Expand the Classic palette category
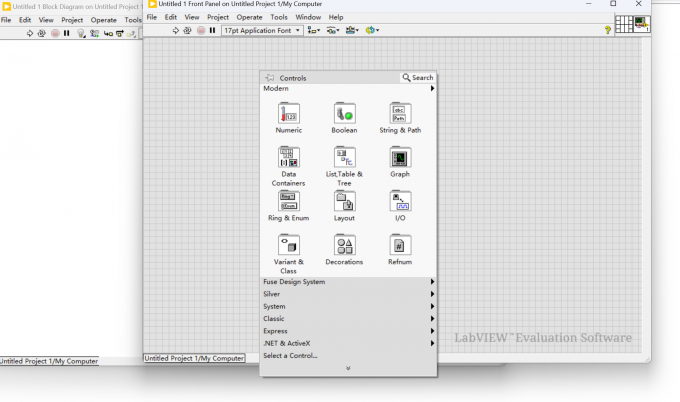680x402 pixels. pyautogui.click(x=349, y=319)
